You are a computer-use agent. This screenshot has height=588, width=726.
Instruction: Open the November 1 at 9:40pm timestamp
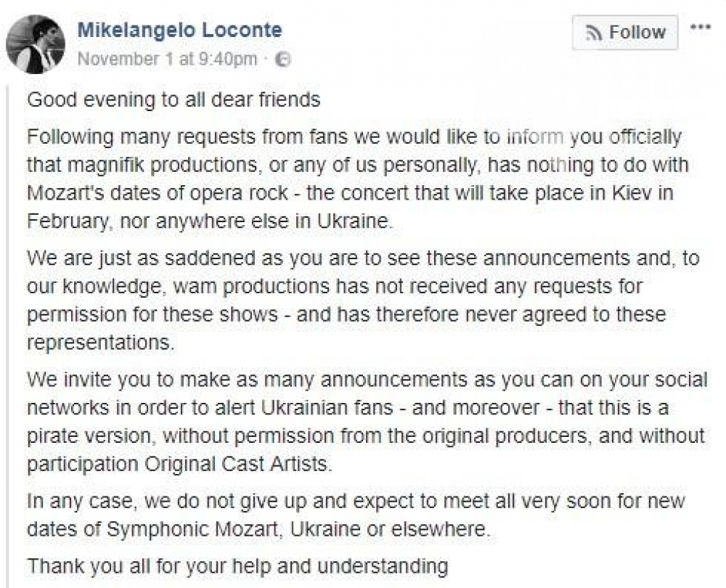pos(167,59)
